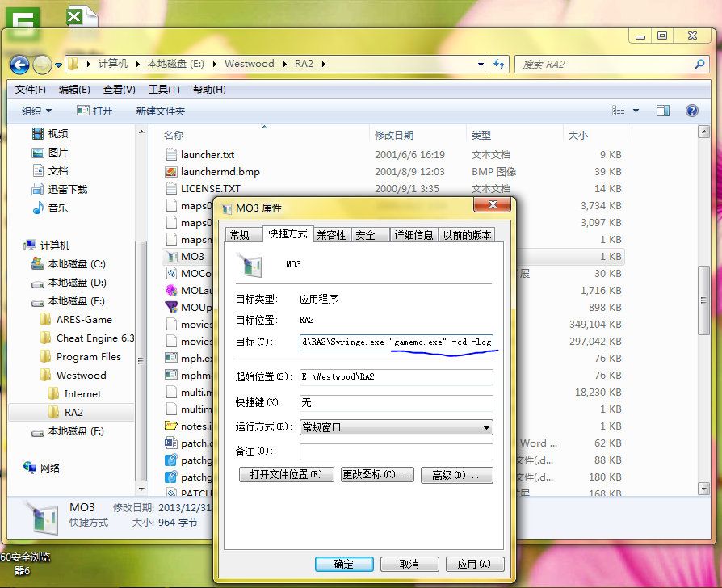Viewport: 722px width, 588px height.
Task: Sort by 修改日期 column header
Action: click(x=393, y=135)
